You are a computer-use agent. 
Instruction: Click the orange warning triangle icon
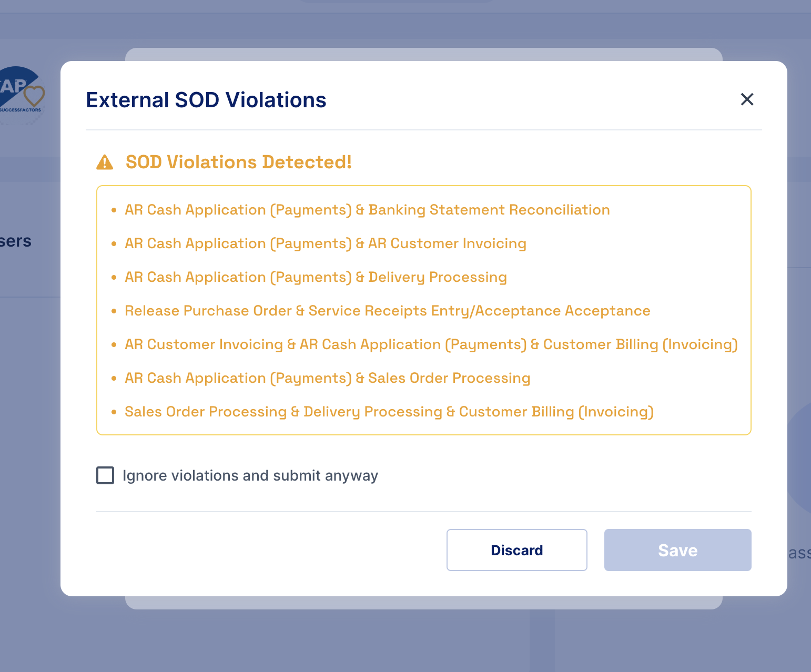[x=105, y=162]
